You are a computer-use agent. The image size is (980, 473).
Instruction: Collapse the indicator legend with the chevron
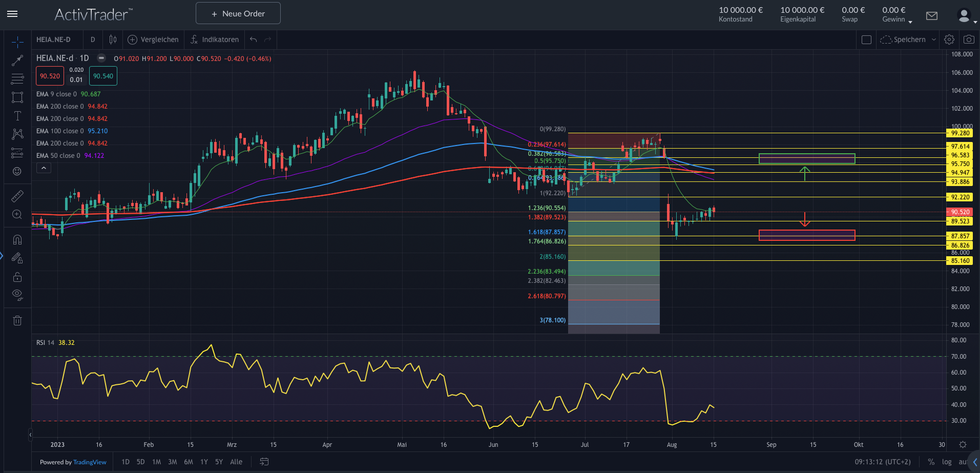click(x=44, y=168)
